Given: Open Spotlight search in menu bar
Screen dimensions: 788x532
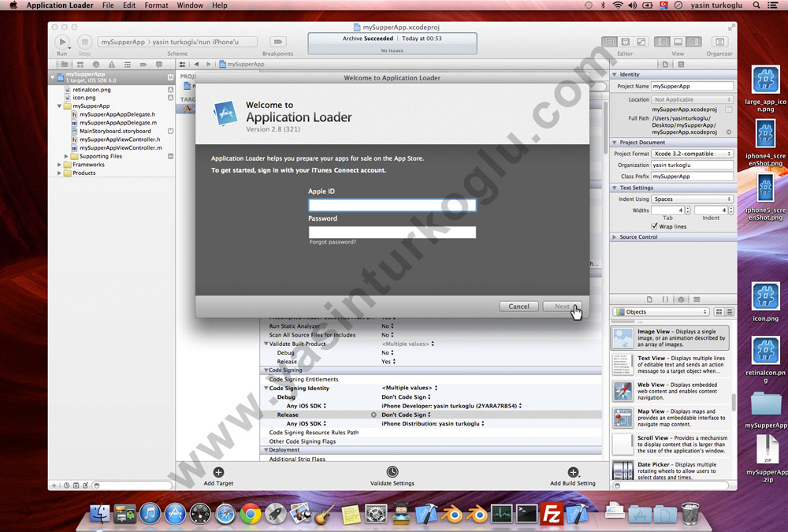Looking at the screenshot, I should 756,5.
